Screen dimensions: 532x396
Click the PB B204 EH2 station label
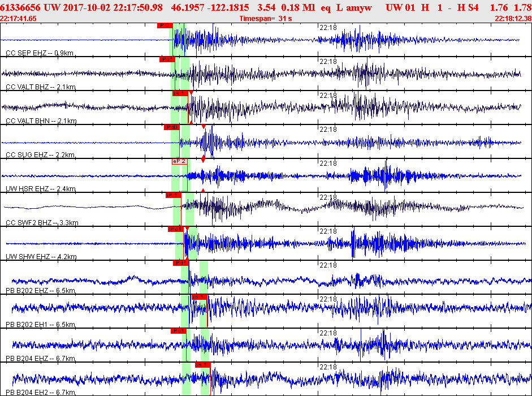coord(41,392)
